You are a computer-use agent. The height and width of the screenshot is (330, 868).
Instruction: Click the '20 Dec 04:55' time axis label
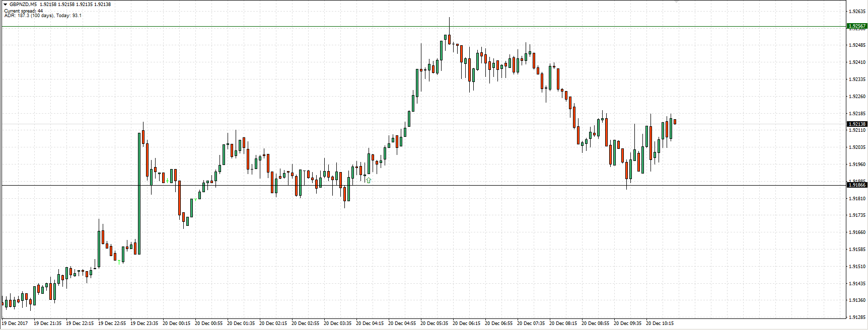point(402,323)
